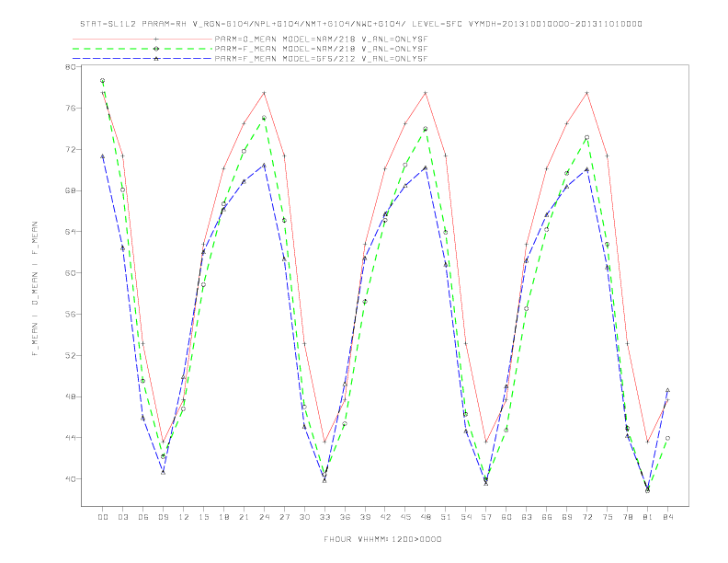Screen dimensions: 728x563
Task: Click x-axis tick label 09
Action: tap(163, 517)
